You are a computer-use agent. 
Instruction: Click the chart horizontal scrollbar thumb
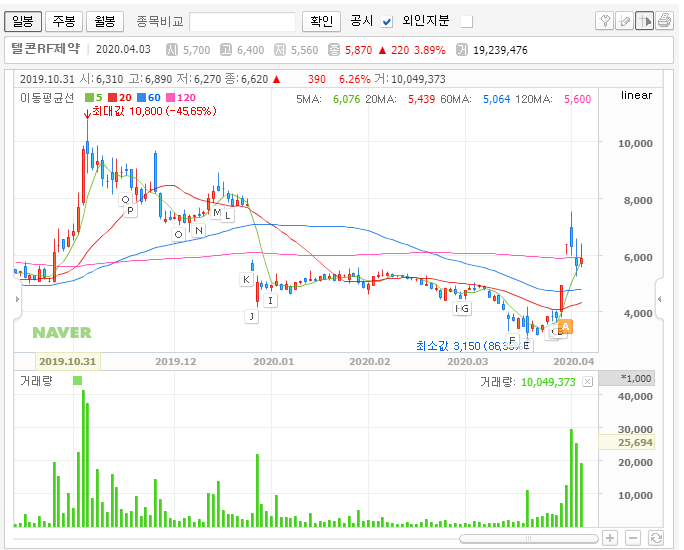point(529,539)
